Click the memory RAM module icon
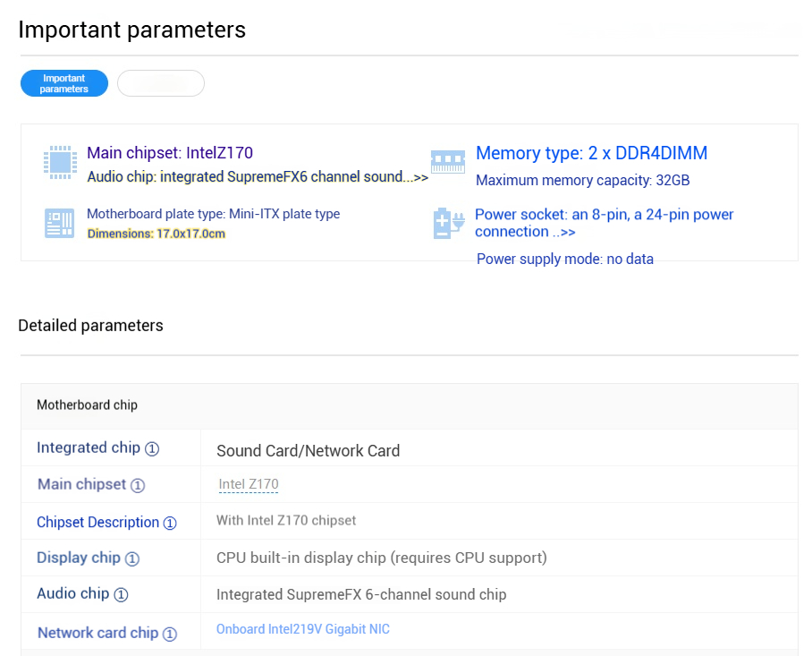Image resolution: width=812 pixels, height=656 pixels. pos(447,161)
